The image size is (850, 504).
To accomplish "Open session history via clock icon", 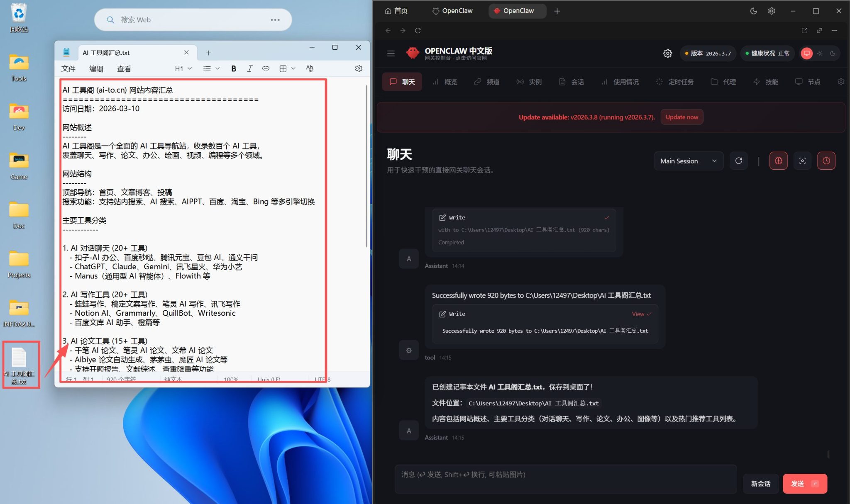I will (x=826, y=161).
